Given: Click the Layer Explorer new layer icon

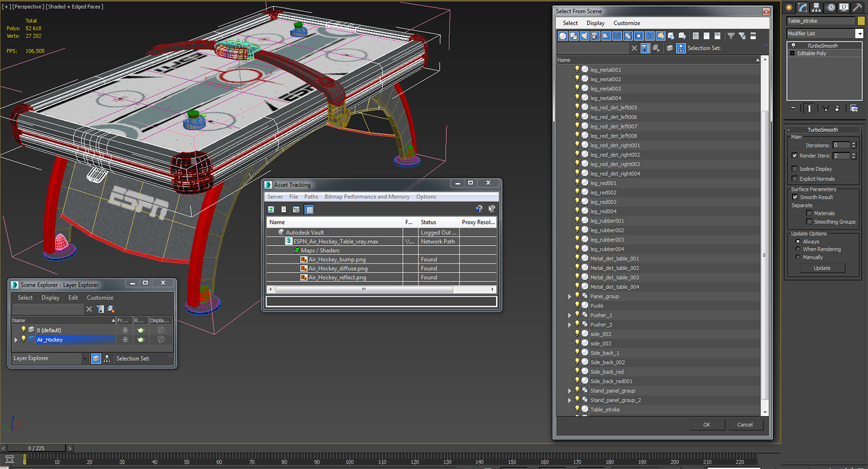Looking at the screenshot, I should click(111, 309).
